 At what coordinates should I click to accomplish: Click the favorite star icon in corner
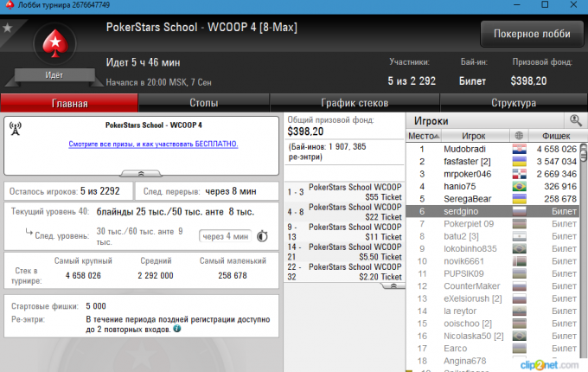[x=7, y=29]
